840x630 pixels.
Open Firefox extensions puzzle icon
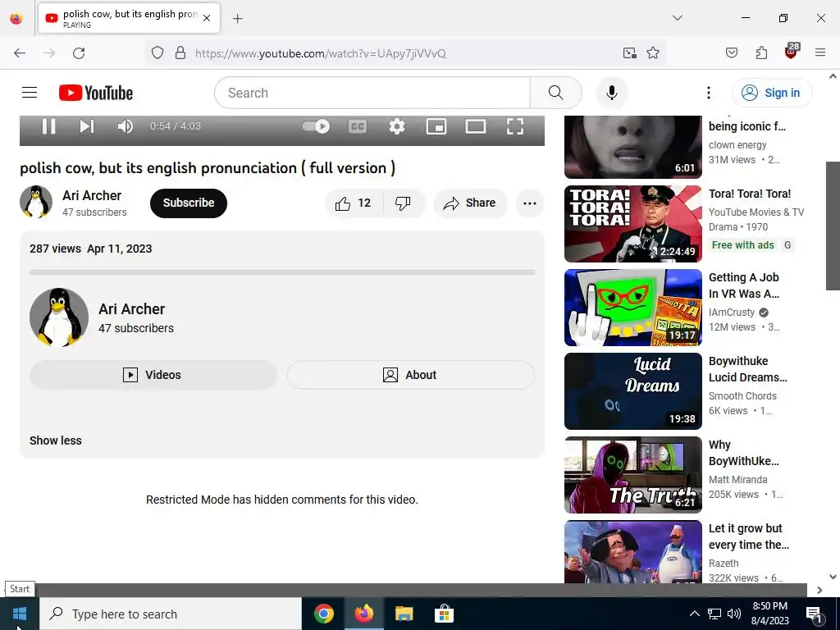pos(761,53)
